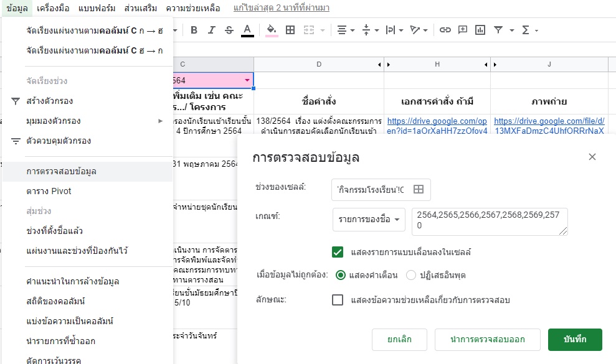
Task: Select the reject input radio option
Action: point(411,275)
